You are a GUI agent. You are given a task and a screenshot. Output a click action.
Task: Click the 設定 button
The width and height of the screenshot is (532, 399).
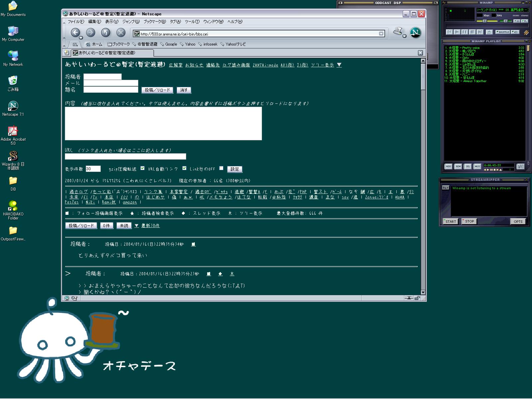(235, 169)
